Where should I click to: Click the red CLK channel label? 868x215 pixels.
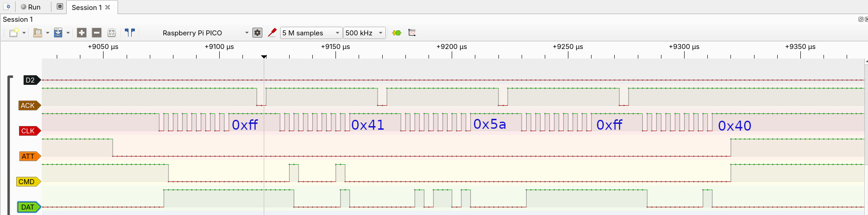click(x=28, y=131)
